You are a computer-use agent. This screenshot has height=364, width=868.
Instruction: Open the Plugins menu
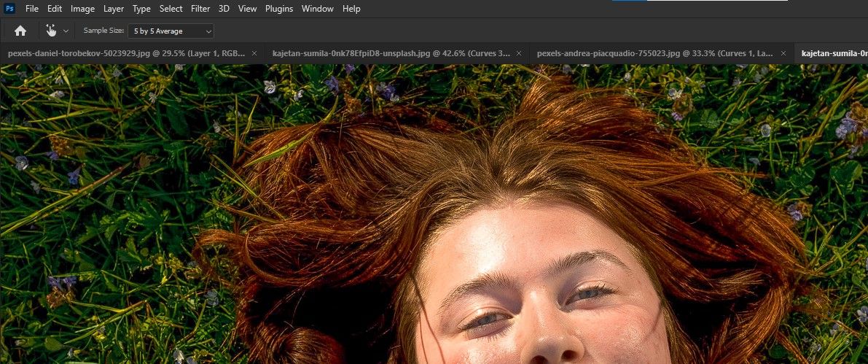[279, 9]
